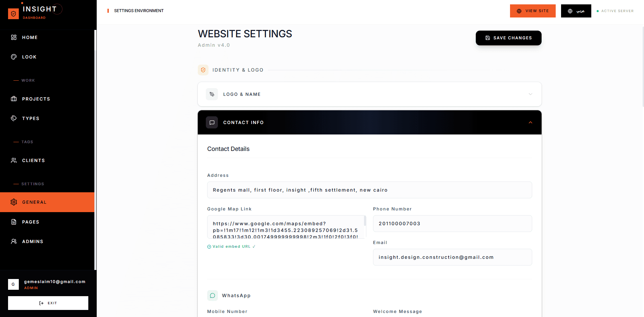
Task: Click the Clients users icon
Action: [14, 160]
